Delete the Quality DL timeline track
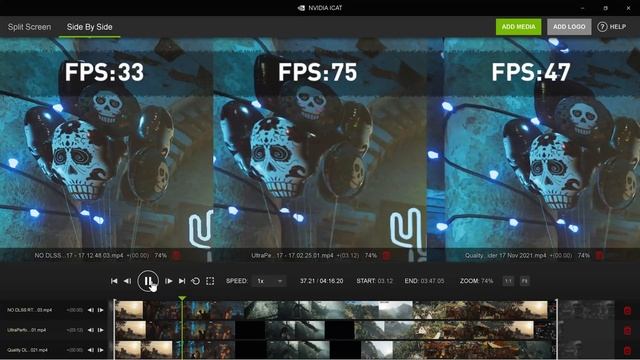The height and width of the screenshot is (360, 640). [627, 350]
